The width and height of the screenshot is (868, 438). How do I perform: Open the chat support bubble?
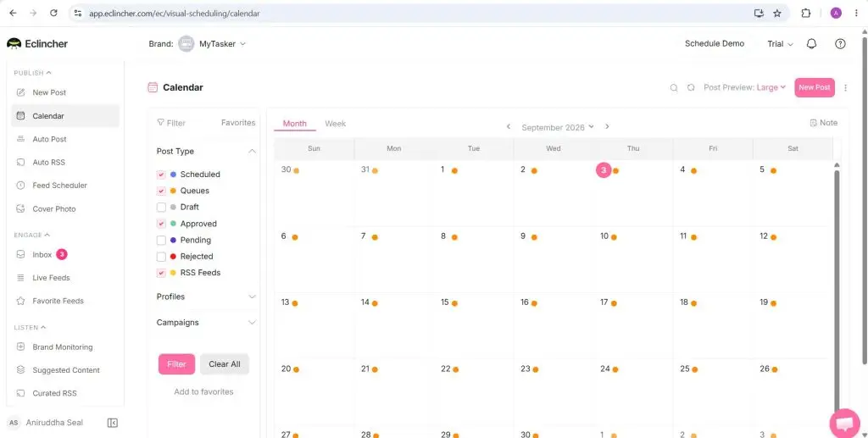845,423
